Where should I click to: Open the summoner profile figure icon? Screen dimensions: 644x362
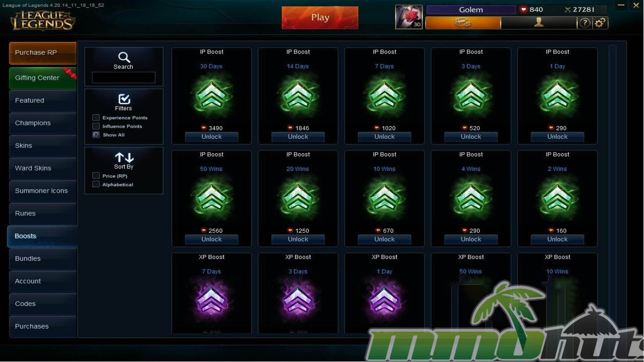point(539,22)
